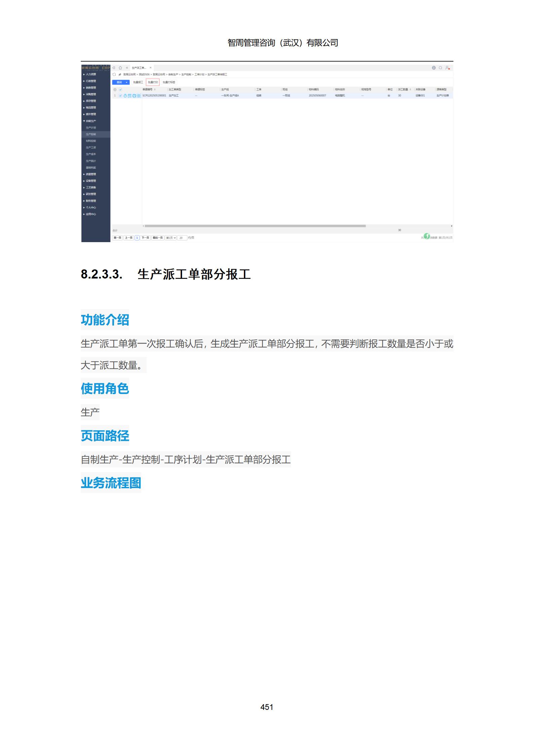Sort by 派工数量 column sort arrows
Viewport: 534px width, 756px height.
coord(410,90)
